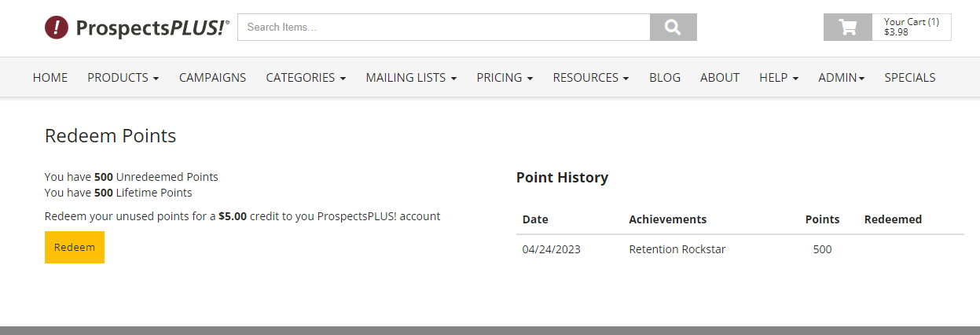Expand the CATEGORIES dropdown menu

[306, 77]
